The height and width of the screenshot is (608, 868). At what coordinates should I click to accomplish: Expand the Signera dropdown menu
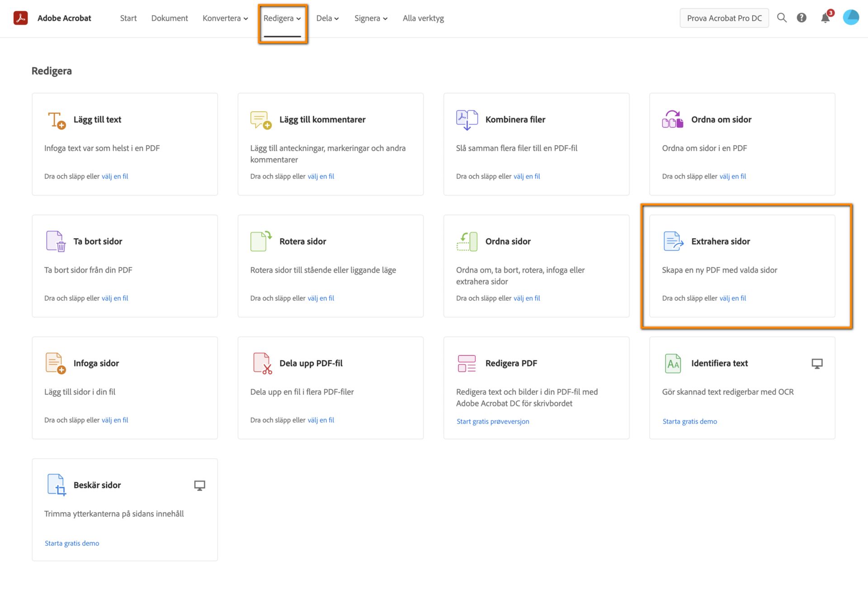click(x=371, y=19)
